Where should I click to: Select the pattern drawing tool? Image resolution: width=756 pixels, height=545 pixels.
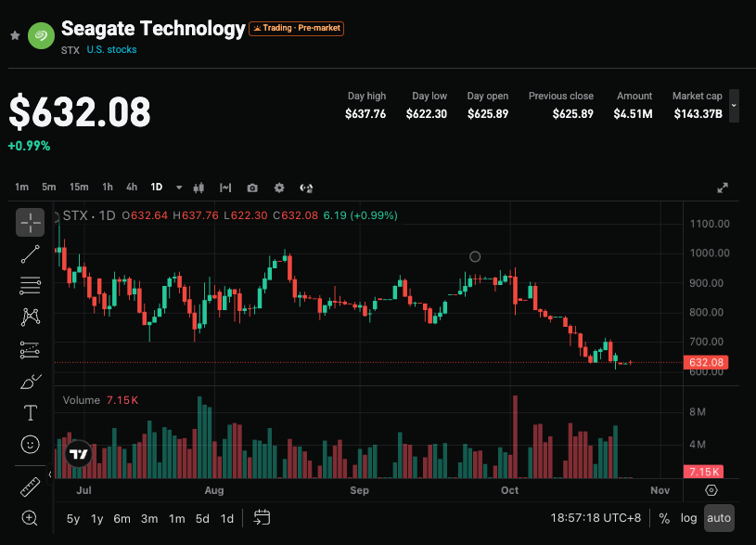(30, 318)
